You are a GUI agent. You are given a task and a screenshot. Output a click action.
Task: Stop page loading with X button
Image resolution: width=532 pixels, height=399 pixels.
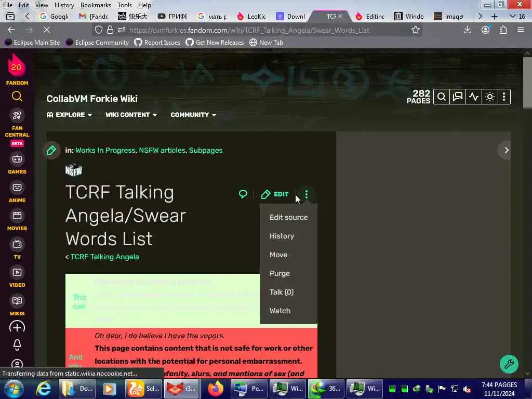[x=47, y=30]
